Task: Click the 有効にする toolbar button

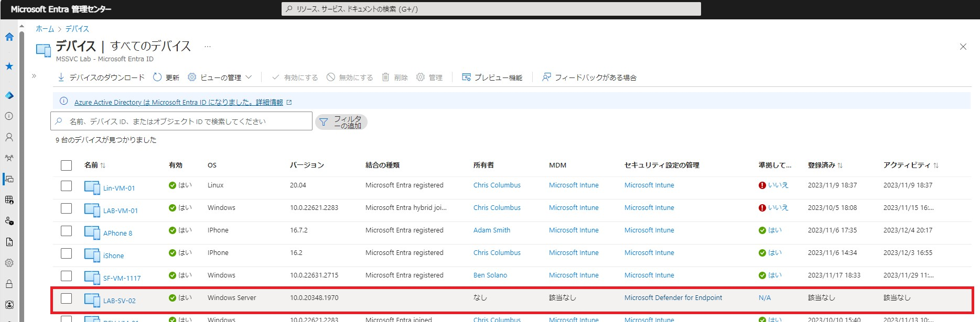Action: click(295, 77)
